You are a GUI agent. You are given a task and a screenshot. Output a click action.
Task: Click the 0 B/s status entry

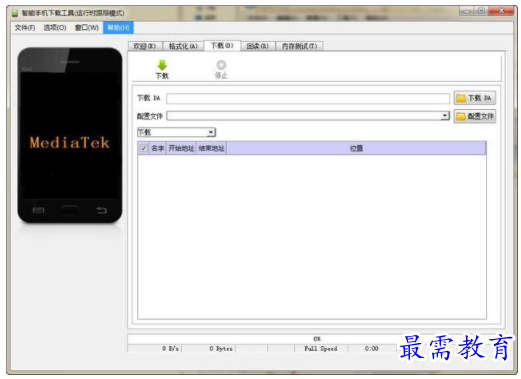[170, 349]
